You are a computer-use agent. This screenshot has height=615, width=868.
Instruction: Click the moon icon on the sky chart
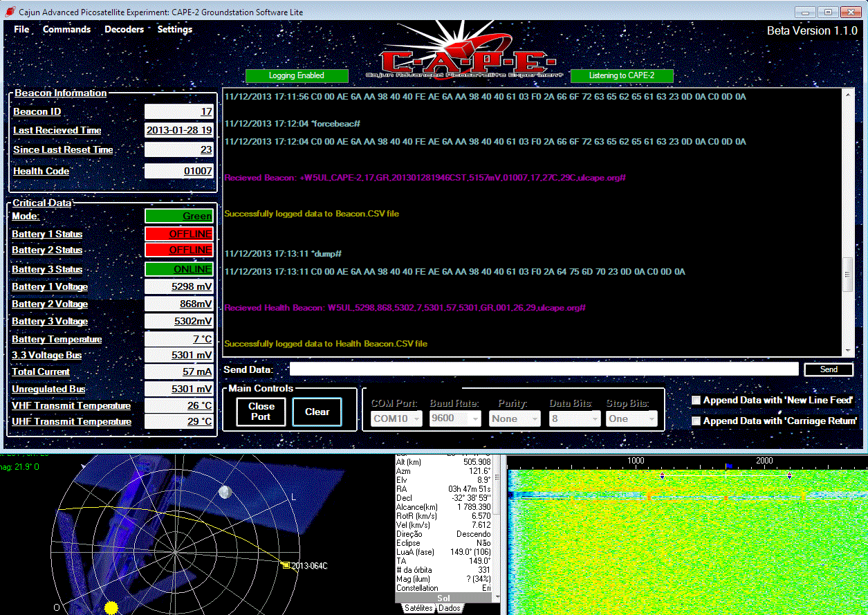224,492
